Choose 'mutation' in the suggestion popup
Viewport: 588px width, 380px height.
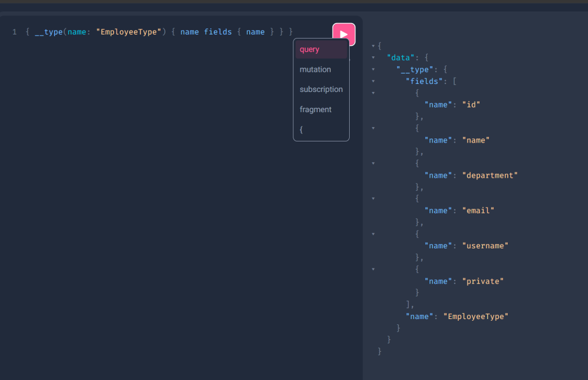[322, 70]
